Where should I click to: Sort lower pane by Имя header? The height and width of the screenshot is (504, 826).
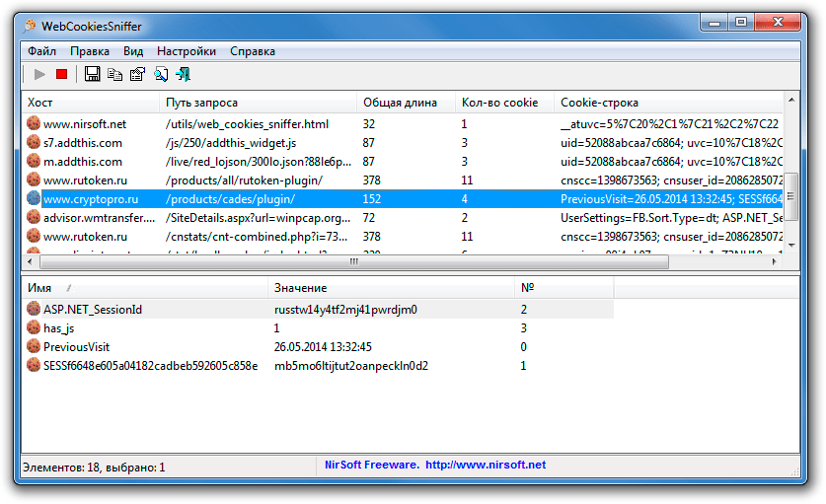click(x=145, y=288)
